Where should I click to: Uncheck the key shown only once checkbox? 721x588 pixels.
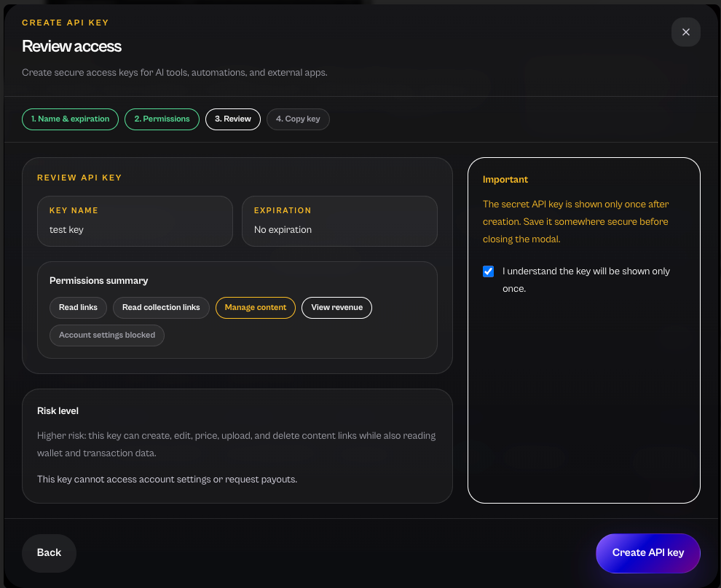click(489, 271)
